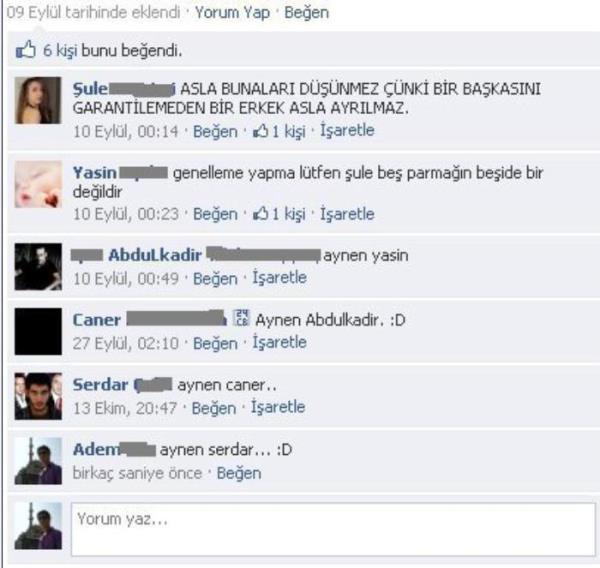
Task: Click Beğen under Adem's comment
Action: (239, 473)
